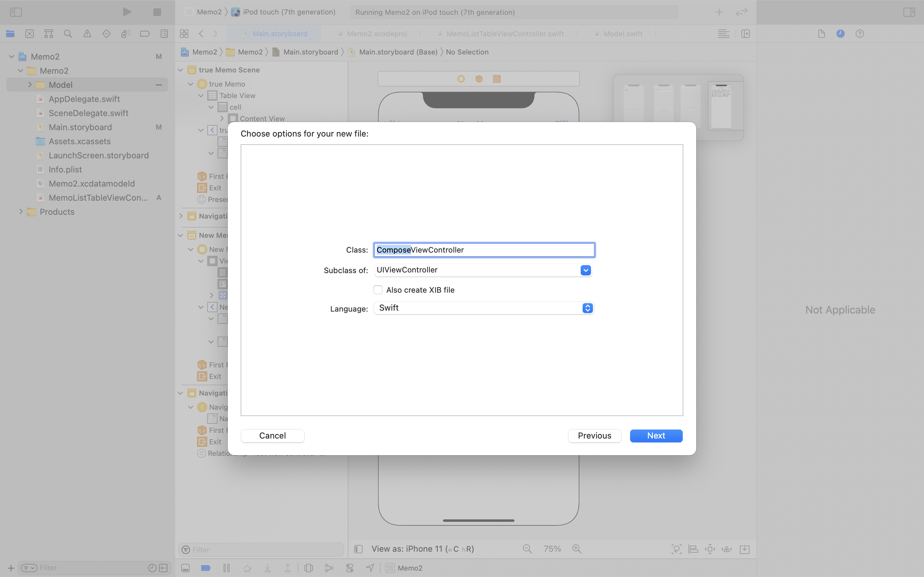This screenshot has width=924, height=577.
Task: Zoom in the storyboard canvas
Action: [577, 549]
